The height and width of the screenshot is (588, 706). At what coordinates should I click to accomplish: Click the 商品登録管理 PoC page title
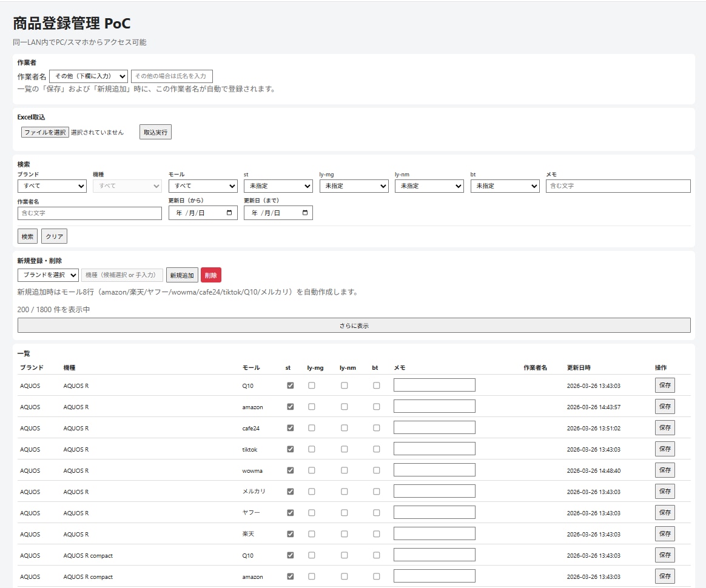(72, 24)
